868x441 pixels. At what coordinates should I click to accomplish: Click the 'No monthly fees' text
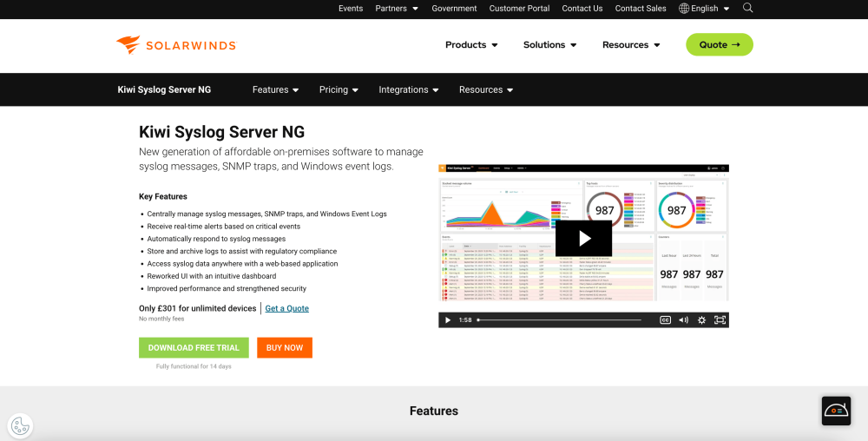coord(161,319)
